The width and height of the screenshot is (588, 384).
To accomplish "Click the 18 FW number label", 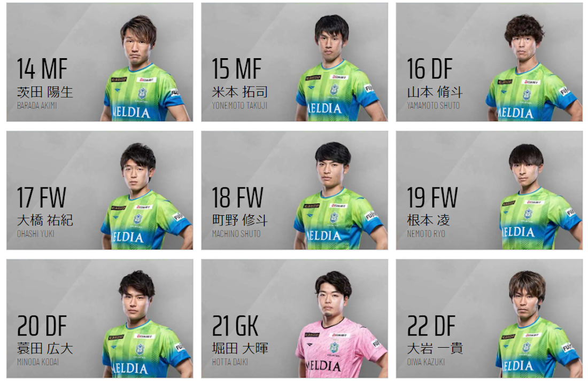I will [237, 198].
